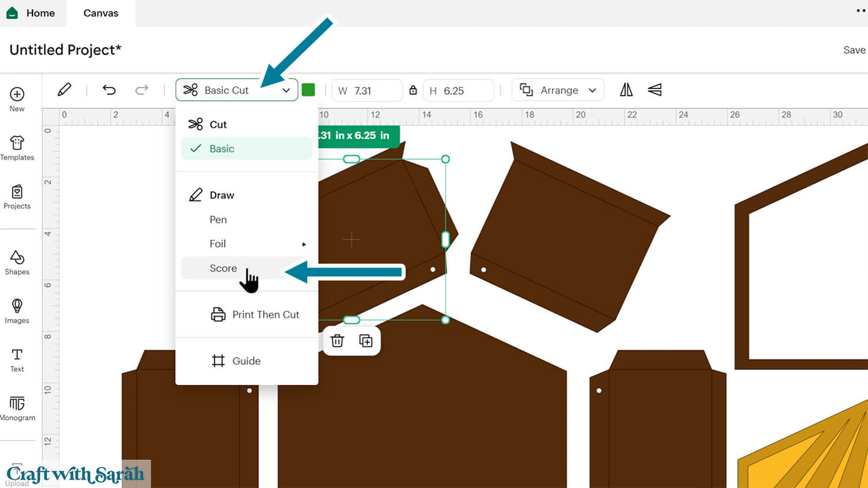Click the Save button

[854, 50]
